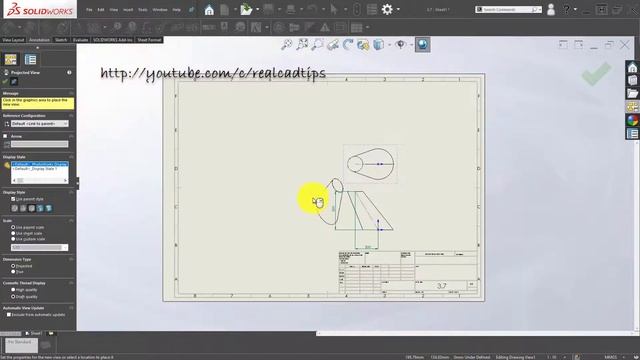Click the Select cursor icon

(x=334, y=9)
